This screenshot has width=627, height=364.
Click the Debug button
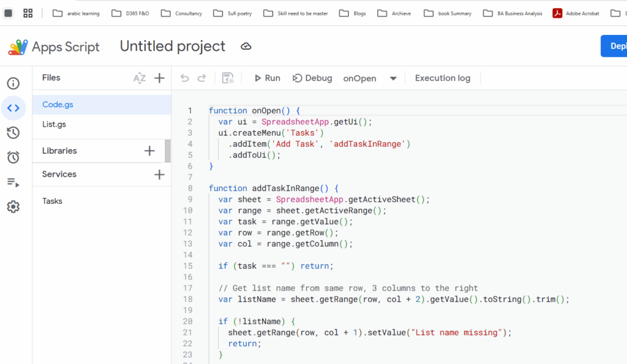[x=312, y=78]
